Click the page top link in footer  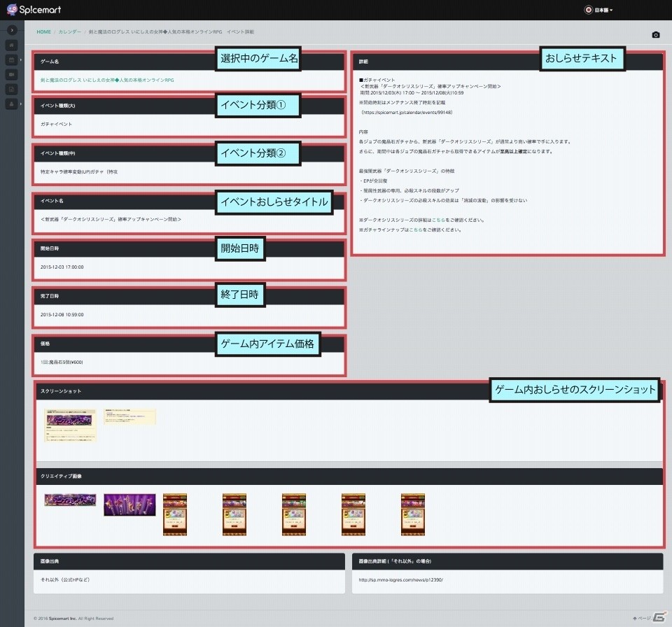(x=642, y=618)
